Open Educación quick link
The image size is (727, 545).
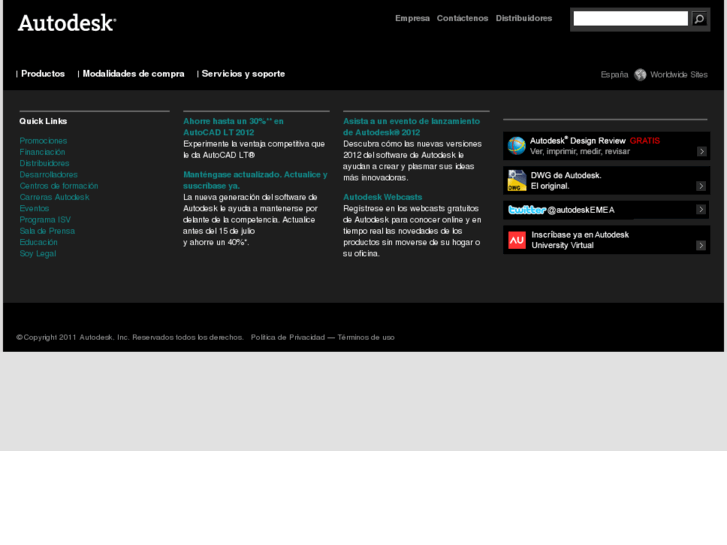[38, 242]
